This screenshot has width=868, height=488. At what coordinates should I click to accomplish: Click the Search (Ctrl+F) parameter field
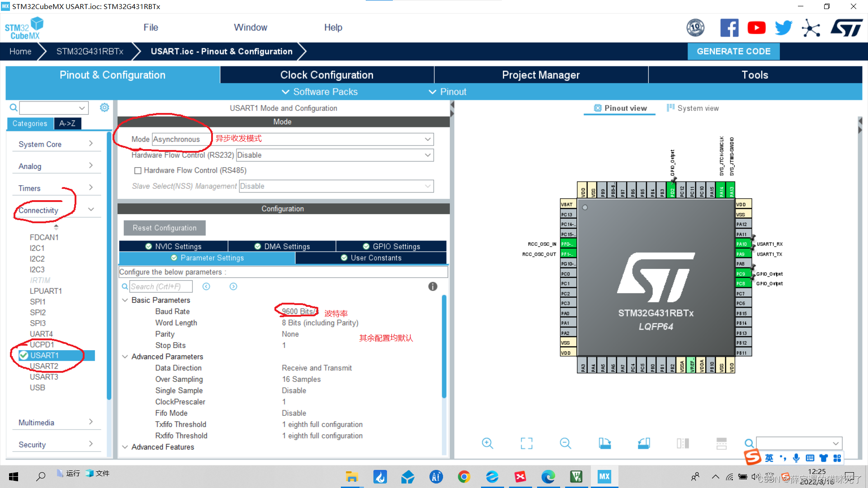[161, 286]
